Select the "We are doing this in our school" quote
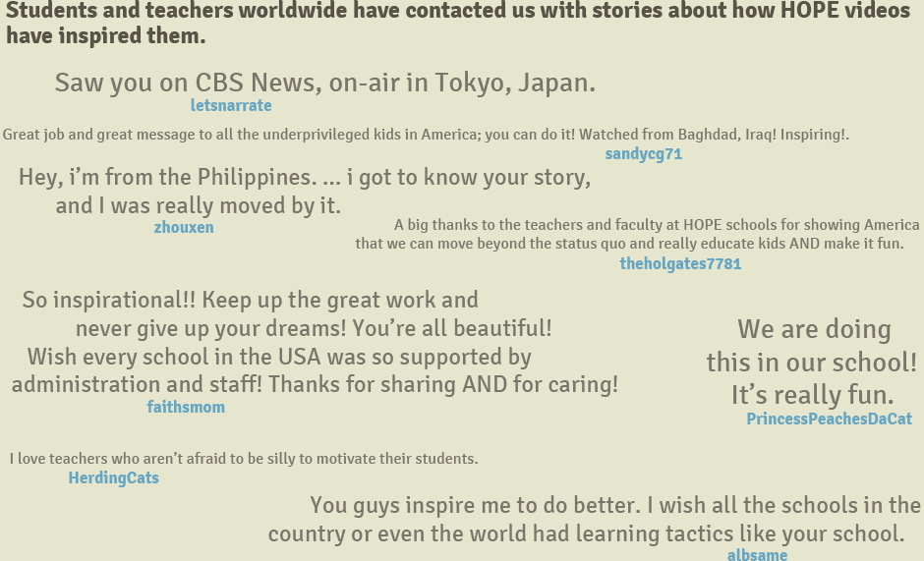 pyautogui.click(x=812, y=362)
